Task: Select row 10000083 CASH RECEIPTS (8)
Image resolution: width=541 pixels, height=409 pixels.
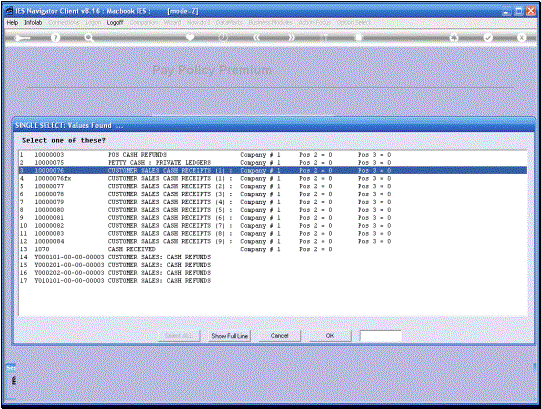Action: [x=273, y=234]
